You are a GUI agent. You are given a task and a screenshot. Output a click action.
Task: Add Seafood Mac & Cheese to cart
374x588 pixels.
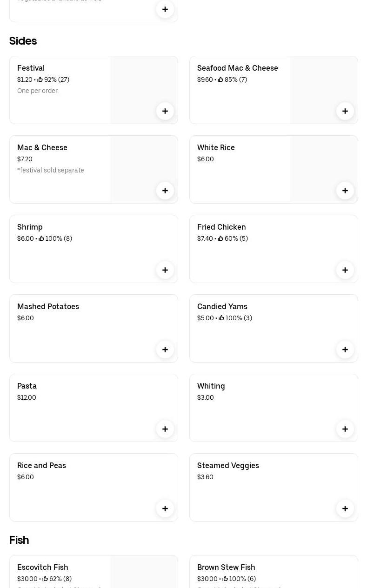point(345,111)
